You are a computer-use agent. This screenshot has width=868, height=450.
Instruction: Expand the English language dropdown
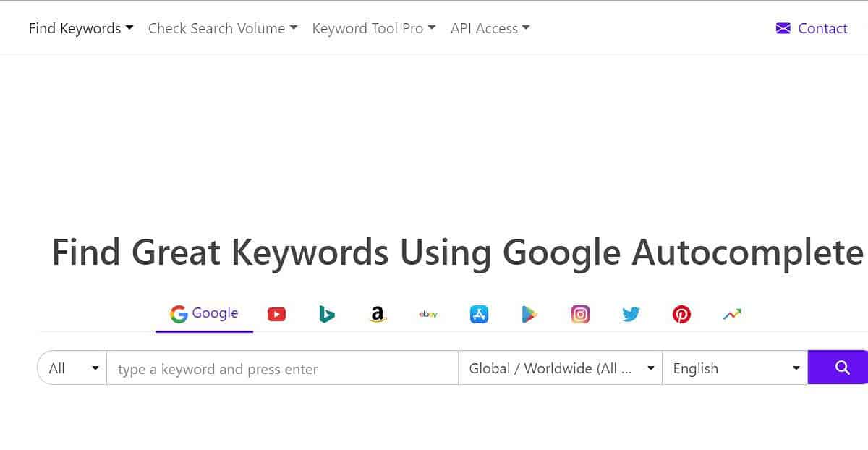click(x=735, y=368)
